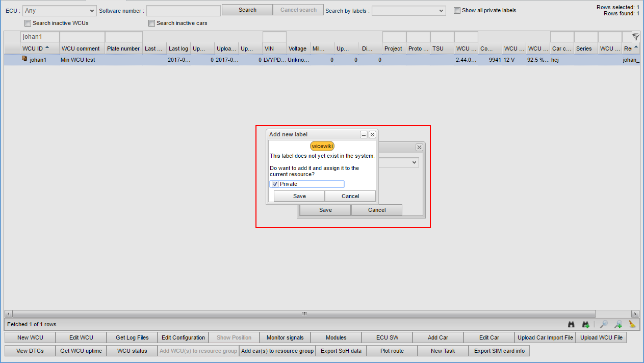Enable Search inactive WCUs

[28, 23]
